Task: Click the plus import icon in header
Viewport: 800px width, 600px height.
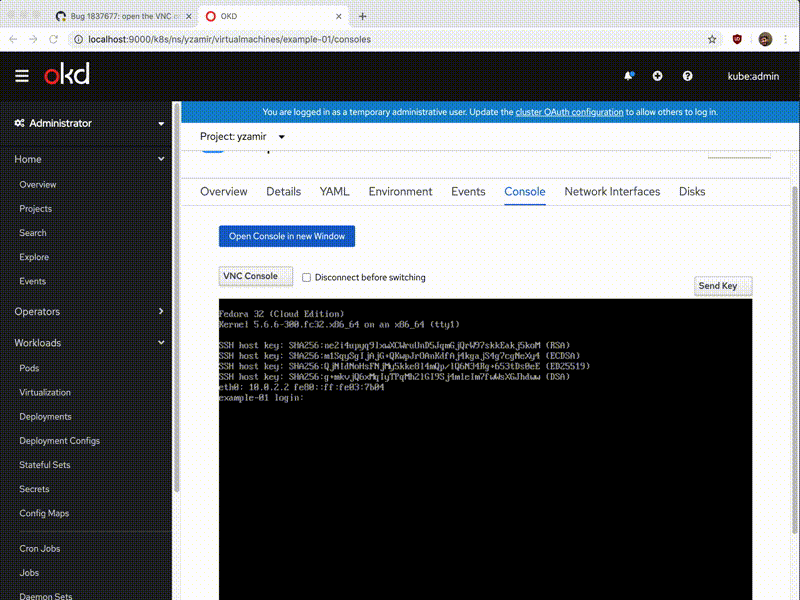Action: coord(657,76)
